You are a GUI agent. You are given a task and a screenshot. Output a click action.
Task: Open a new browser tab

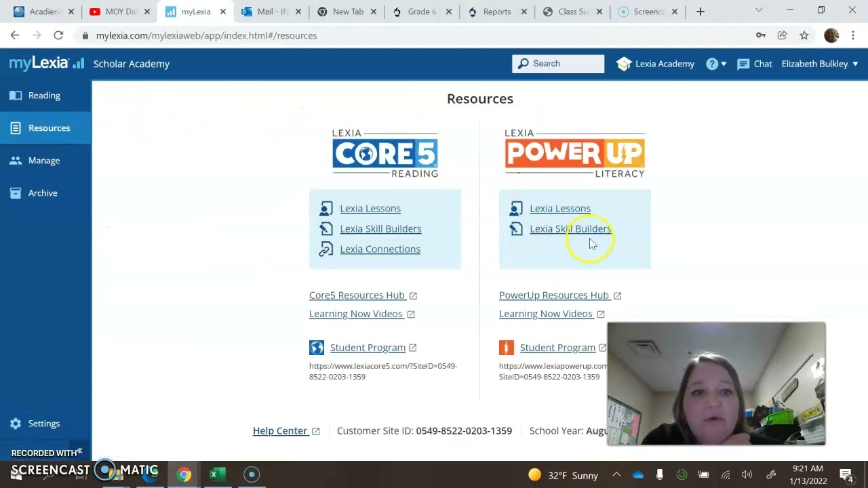pos(701,12)
